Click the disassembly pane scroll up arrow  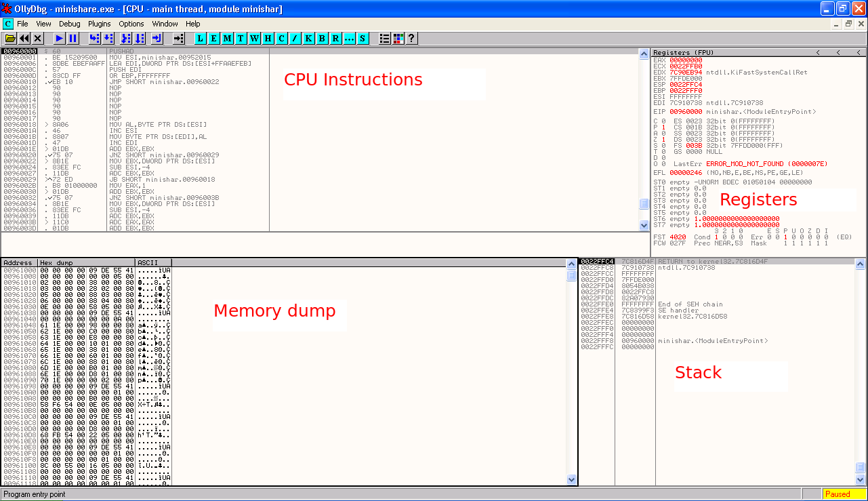[x=644, y=53]
